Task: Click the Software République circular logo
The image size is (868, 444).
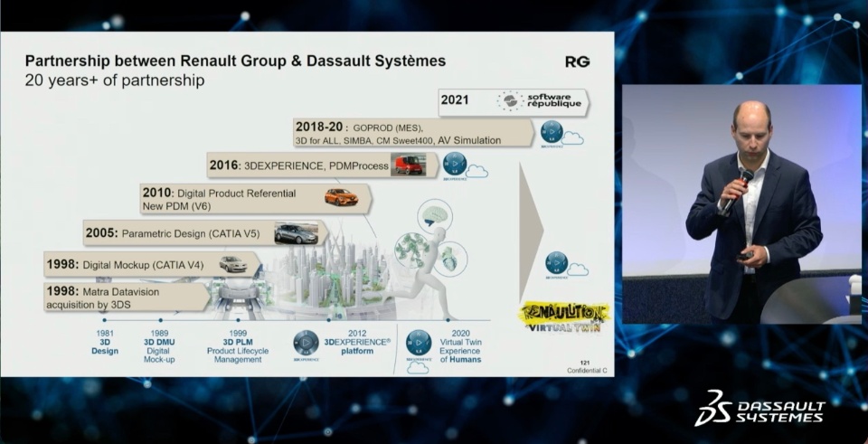Action: [510, 100]
